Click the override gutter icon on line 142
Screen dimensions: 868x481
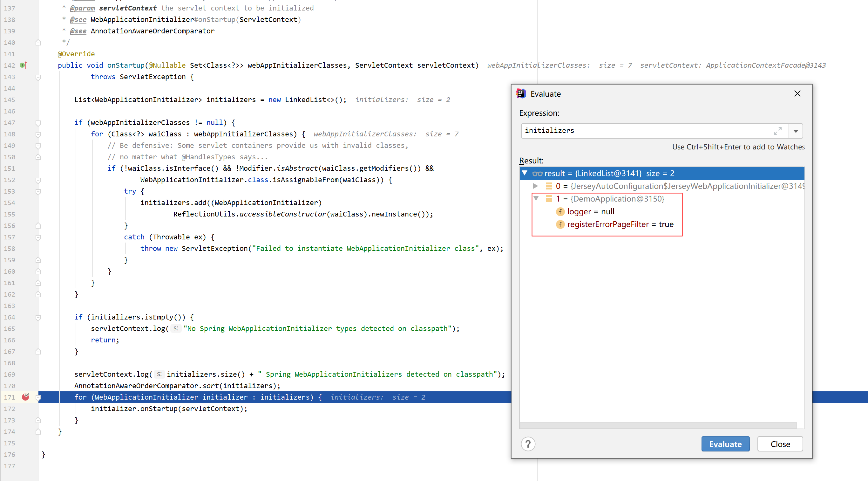[x=23, y=65]
